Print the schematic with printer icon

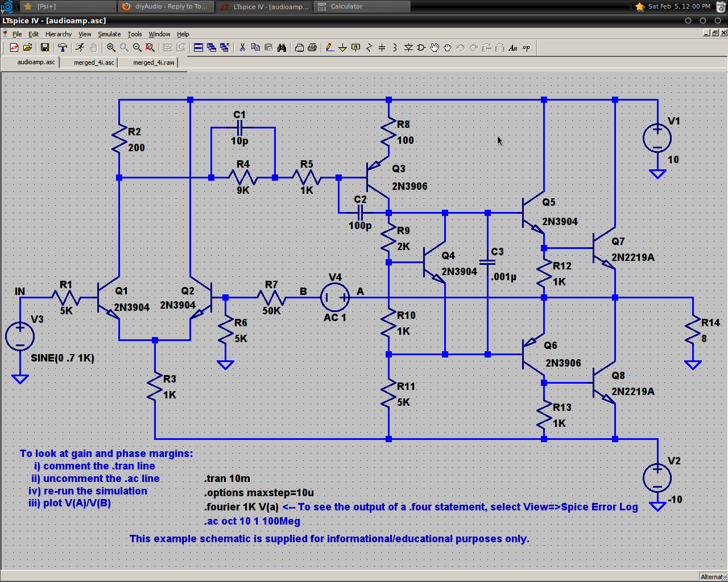[312, 48]
